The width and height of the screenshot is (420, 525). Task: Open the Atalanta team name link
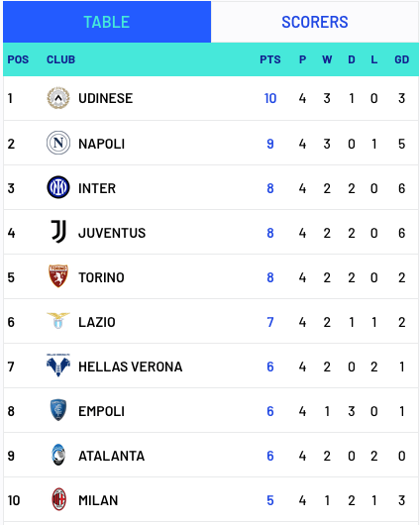pyautogui.click(x=112, y=456)
